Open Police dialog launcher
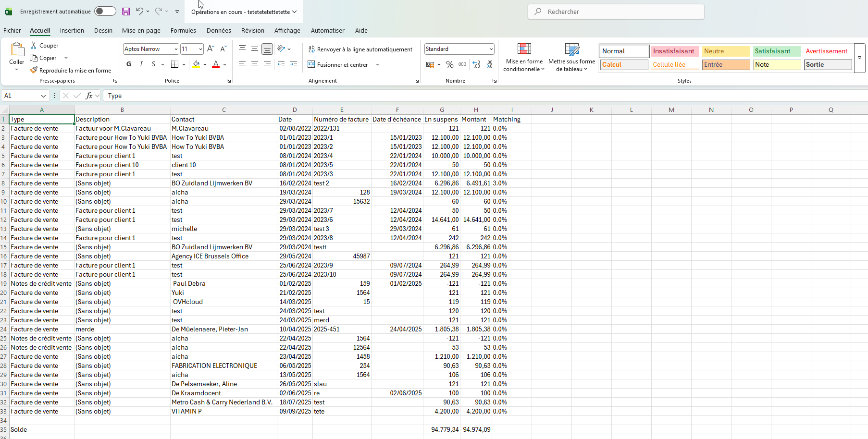This screenshot has width=868, height=439. coord(229,81)
